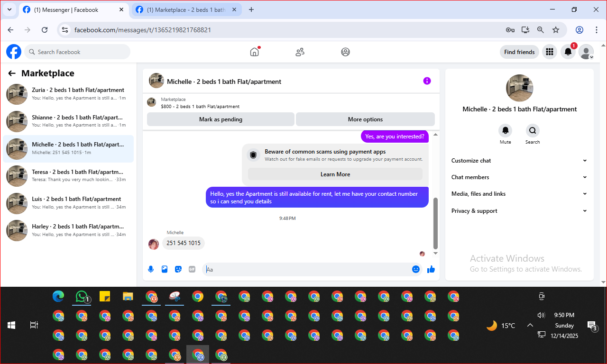Open Teresa's apartment conversation
The image size is (607, 364).
click(68, 176)
